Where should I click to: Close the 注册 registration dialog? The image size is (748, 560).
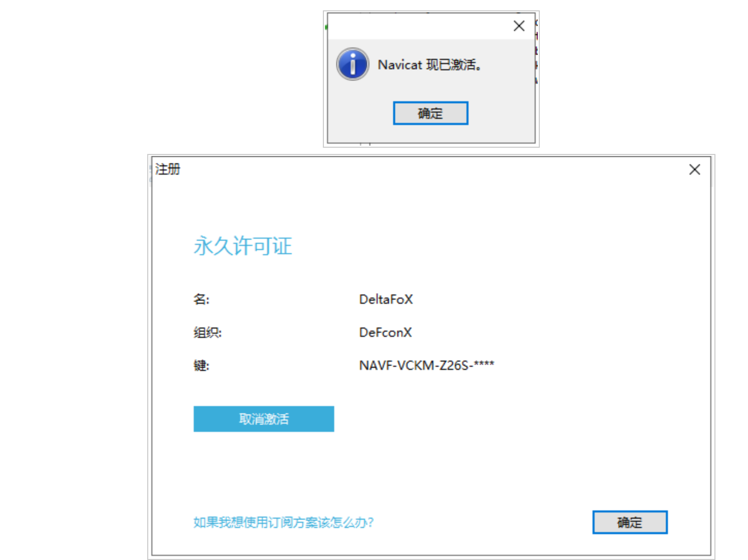(695, 169)
